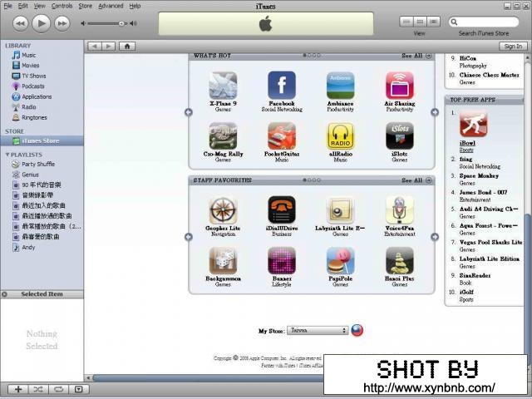The image size is (532, 399).
Task: Open the File menu
Action: 7,6
